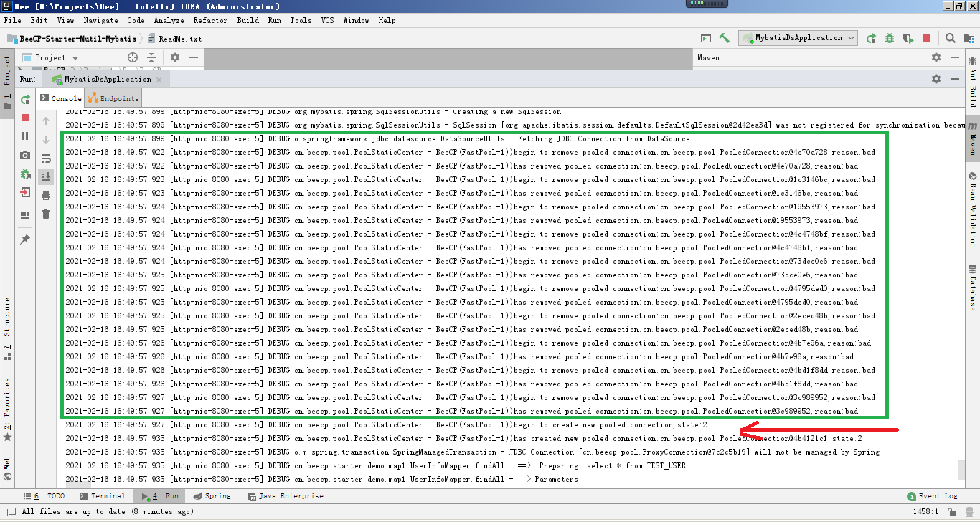
Task: Toggle soft-wrap in console
Action: click(46, 158)
